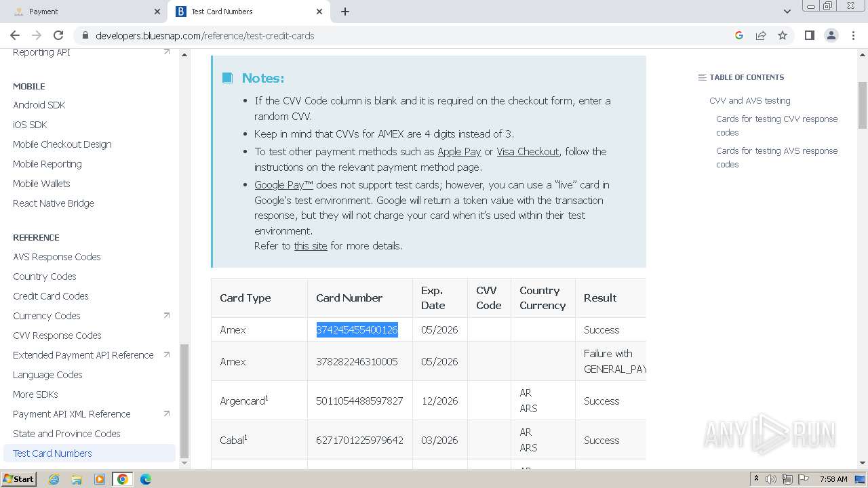This screenshot has width=868, height=488.
Task: Open volume control in system tray
Action: click(771, 479)
